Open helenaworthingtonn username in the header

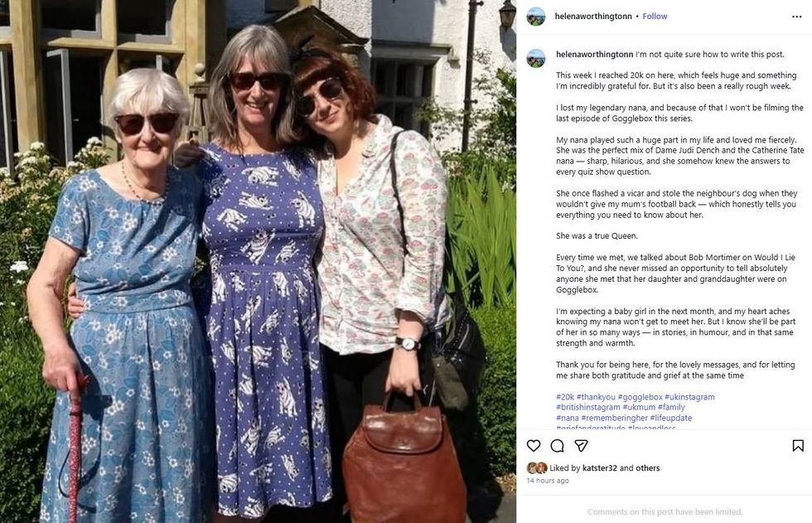(593, 17)
